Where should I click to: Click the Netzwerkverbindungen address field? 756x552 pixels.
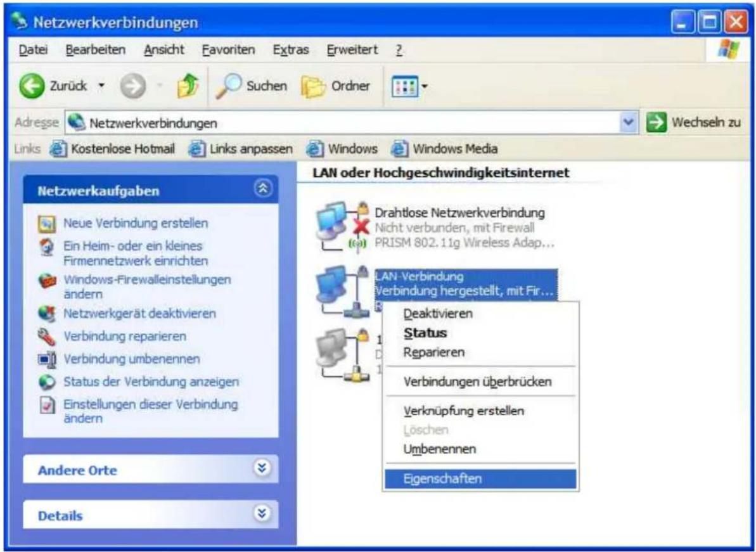pyautogui.click(x=342, y=123)
